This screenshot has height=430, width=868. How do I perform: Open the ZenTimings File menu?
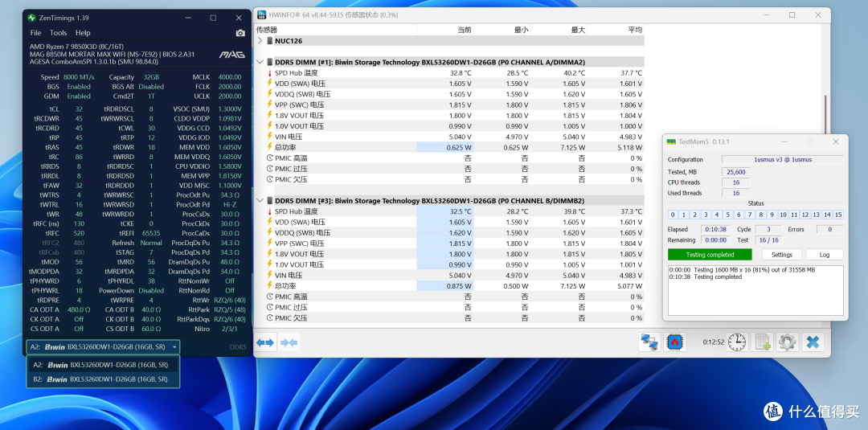(35, 33)
